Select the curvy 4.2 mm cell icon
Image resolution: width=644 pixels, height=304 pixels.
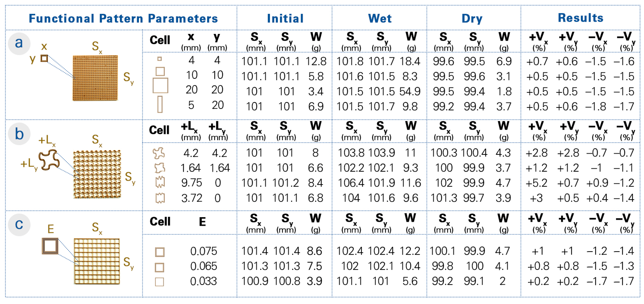159,153
